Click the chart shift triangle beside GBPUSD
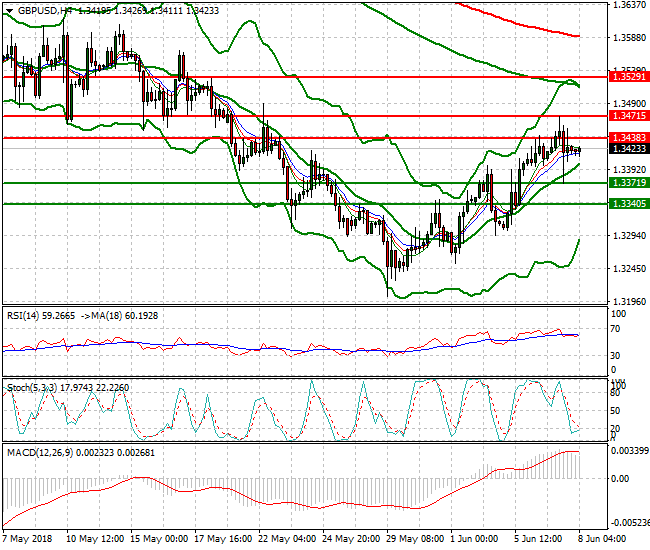This screenshot has height=550, width=650. [x=9, y=10]
